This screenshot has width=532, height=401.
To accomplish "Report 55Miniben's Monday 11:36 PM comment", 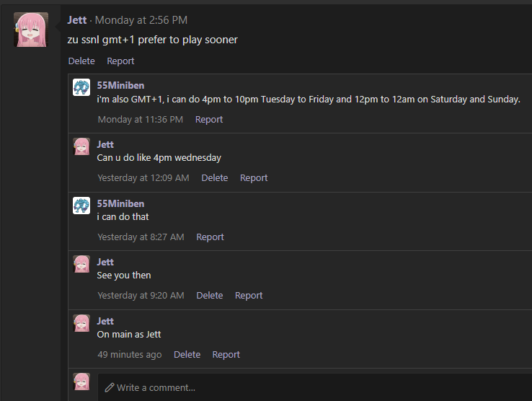I will pyautogui.click(x=209, y=119).
